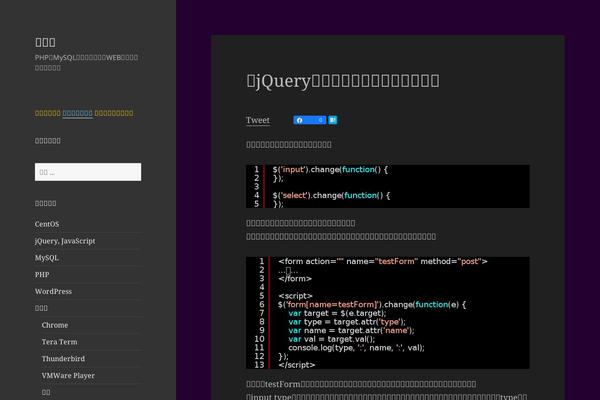Click the small blue share icon beside Facebook

pos(333,120)
